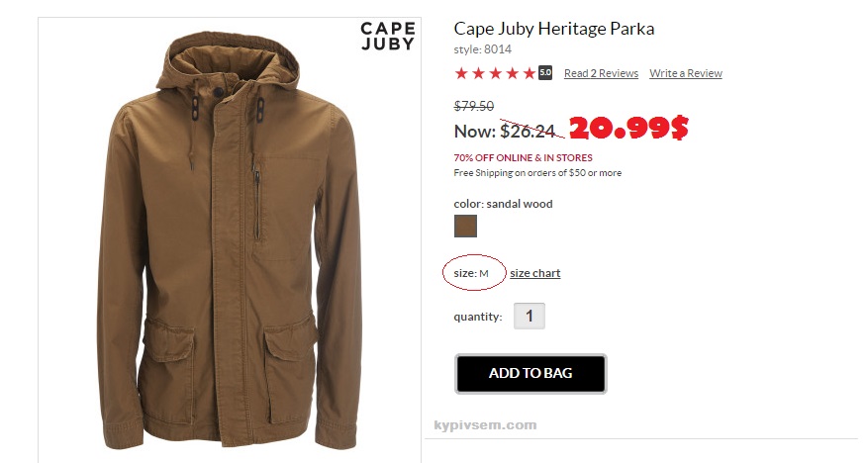The image size is (868, 463).
Task: Open Read 2 Reviews link
Action: tap(601, 73)
